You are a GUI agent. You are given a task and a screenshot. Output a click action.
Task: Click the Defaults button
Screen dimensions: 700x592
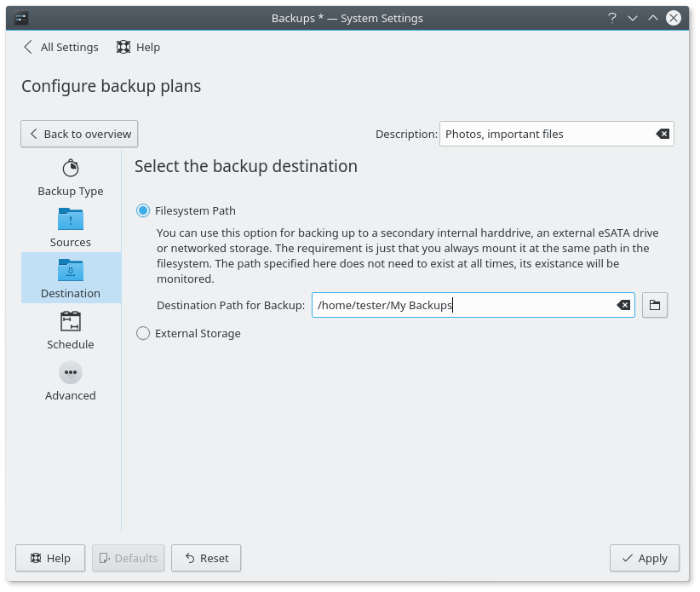point(128,558)
